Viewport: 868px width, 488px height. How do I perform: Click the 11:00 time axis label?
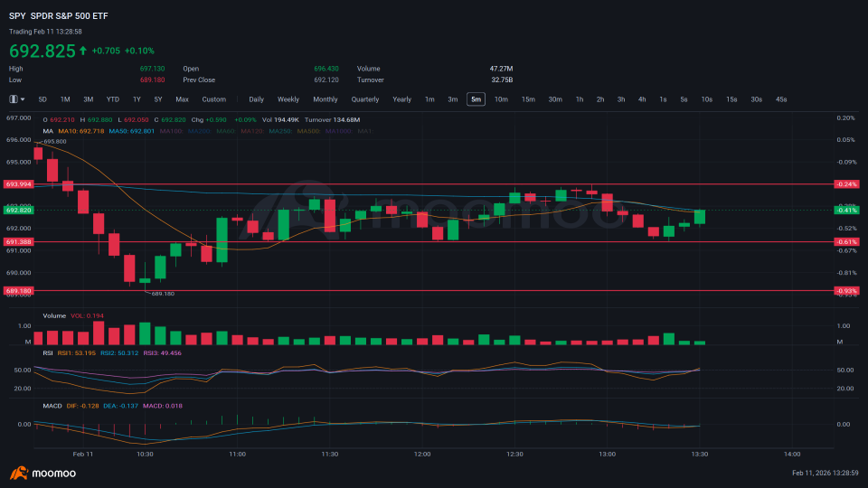238,455
